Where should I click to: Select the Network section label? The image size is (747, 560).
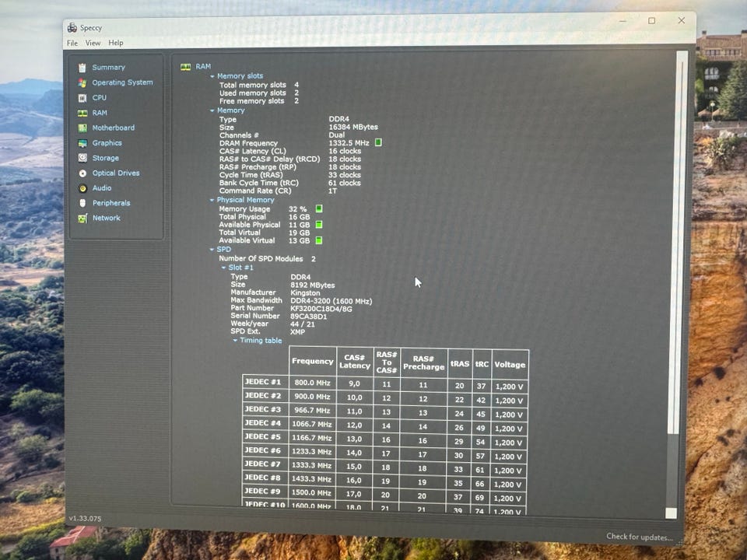coord(107,218)
